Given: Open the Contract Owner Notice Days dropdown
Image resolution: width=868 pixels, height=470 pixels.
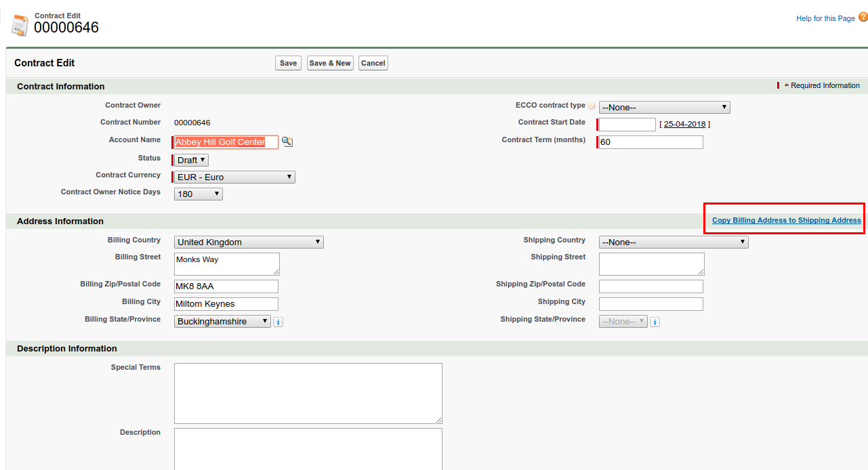Looking at the screenshot, I should 198,194.
